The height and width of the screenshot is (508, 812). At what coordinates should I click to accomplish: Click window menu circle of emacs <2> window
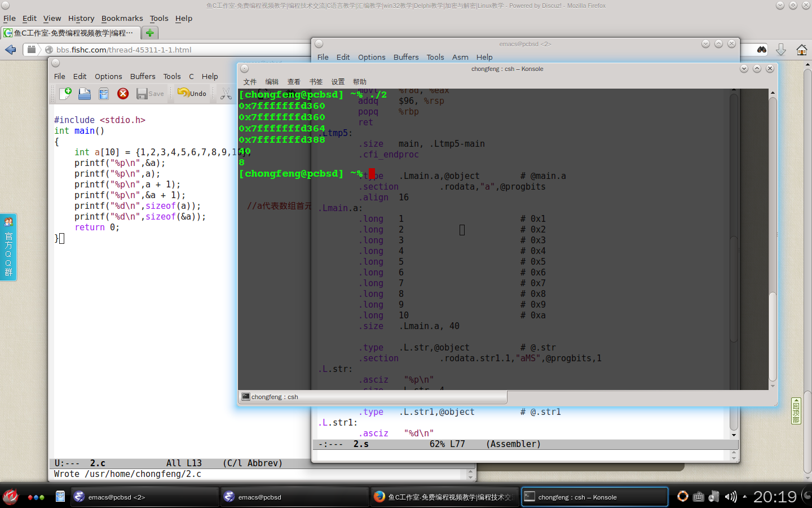pyautogui.click(x=319, y=44)
